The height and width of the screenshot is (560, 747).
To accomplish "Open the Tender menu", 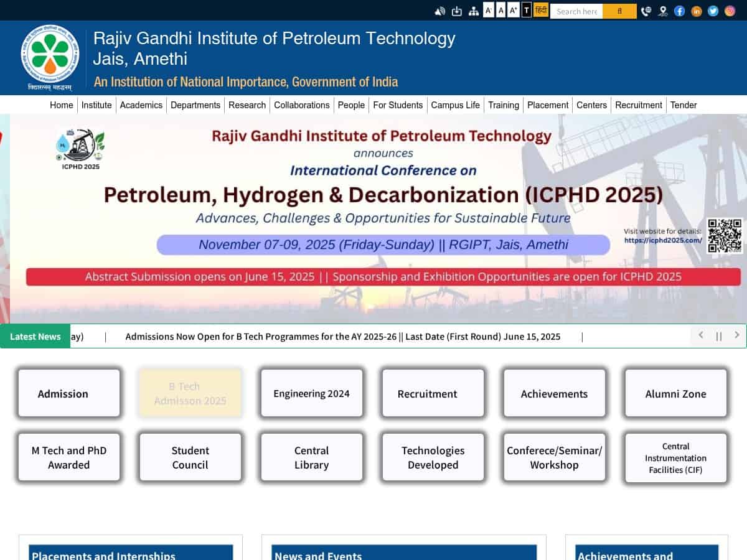I will click(x=684, y=105).
